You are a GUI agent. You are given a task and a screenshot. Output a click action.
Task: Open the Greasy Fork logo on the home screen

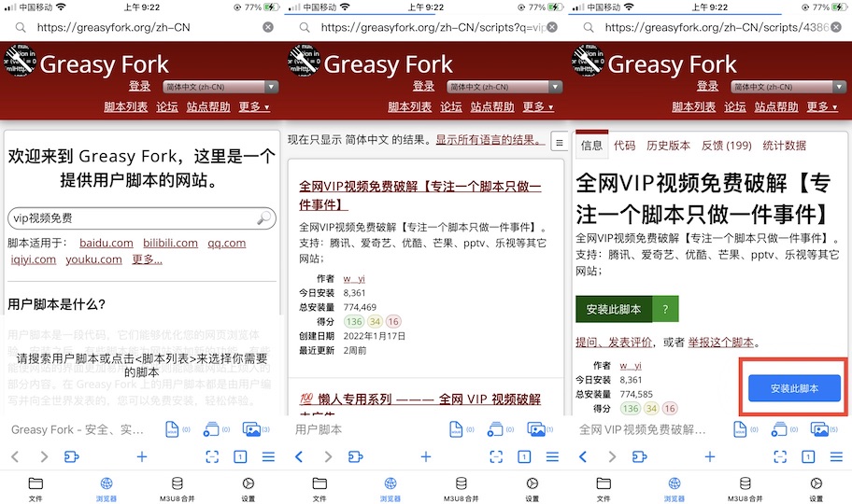(x=21, y=61)
